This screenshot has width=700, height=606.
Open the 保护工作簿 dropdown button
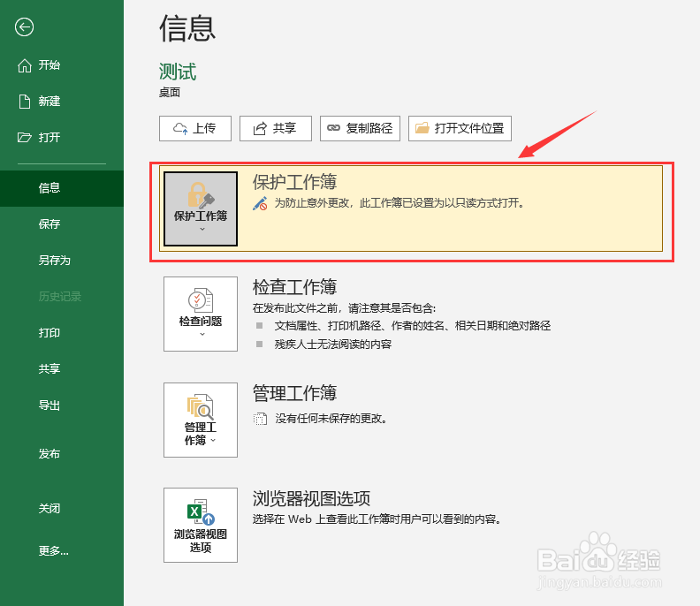tap(201, 208)
